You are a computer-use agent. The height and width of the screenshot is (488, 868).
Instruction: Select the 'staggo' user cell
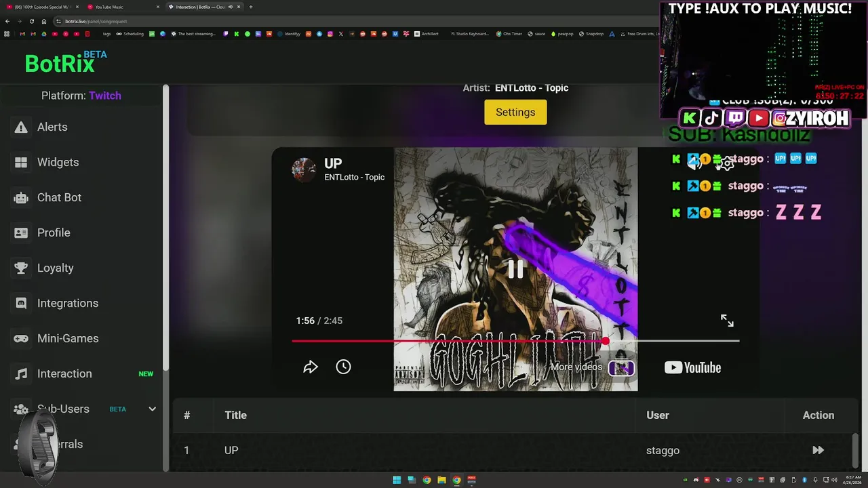tap(663, 450)
